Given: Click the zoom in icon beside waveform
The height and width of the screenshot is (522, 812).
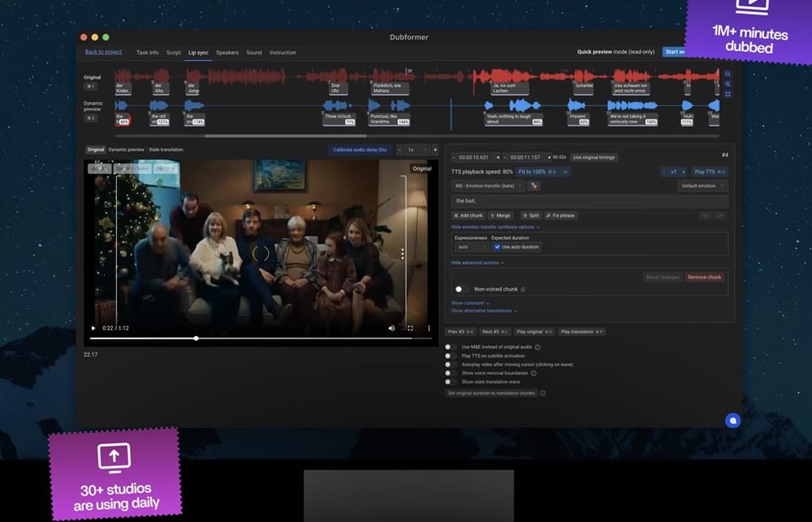Looking at the screenshot, I should point(728,74).
